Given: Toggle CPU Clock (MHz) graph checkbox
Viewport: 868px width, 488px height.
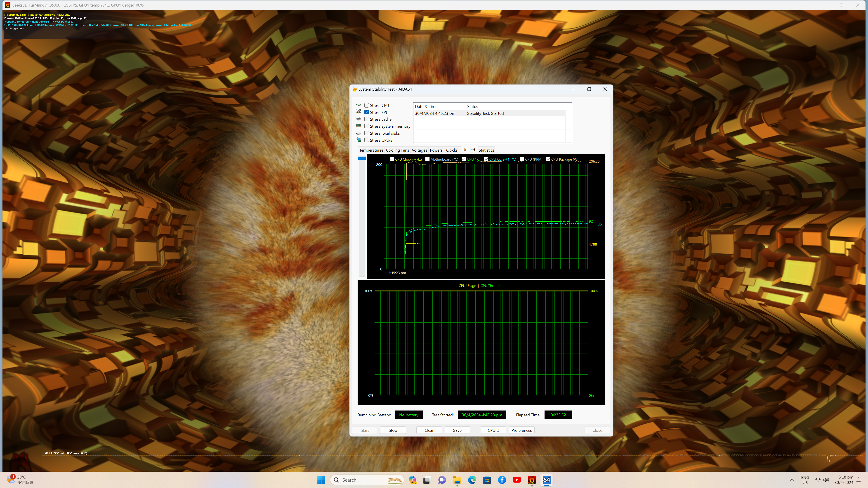Looking at the screenshot, I should point(392,159).
